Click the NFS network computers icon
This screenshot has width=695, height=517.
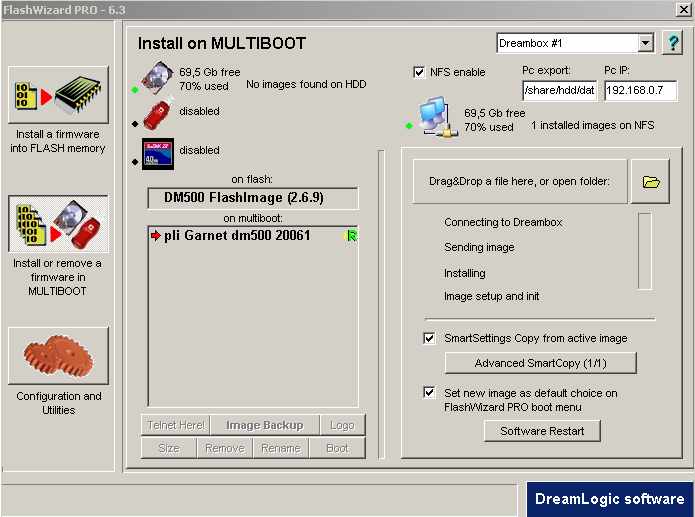pyautogui.click(x=439, y=116)
